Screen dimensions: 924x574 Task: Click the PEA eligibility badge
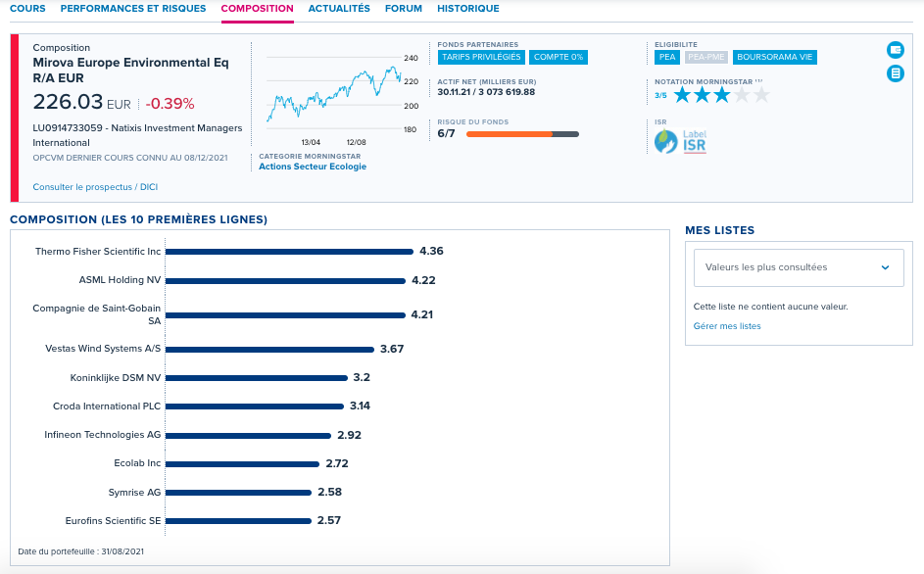(x=667, y=57)
